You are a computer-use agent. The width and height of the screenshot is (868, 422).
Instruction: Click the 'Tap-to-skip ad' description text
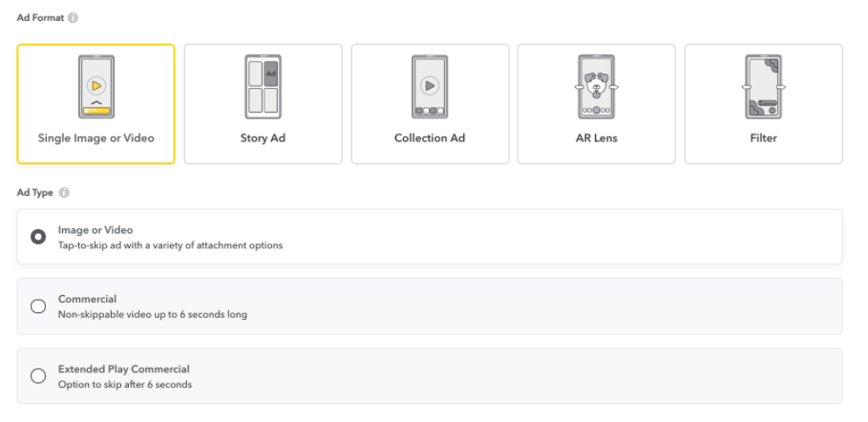pos(171,244)
